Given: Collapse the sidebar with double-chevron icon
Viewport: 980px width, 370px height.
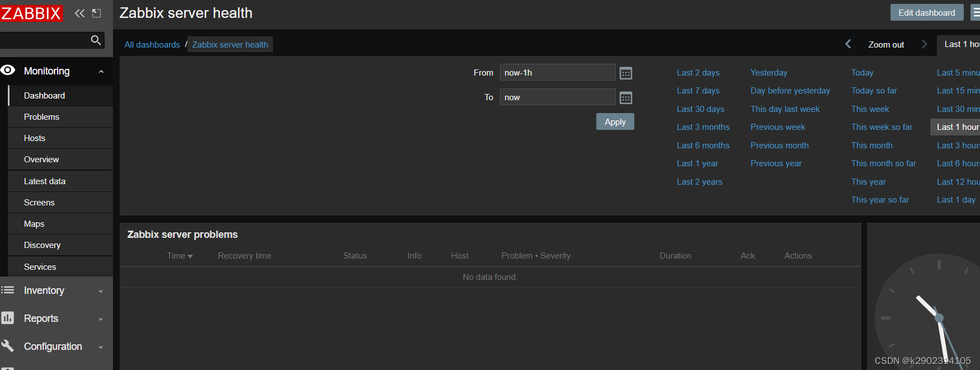Looking at the screenshot, I should pos(79,13).
